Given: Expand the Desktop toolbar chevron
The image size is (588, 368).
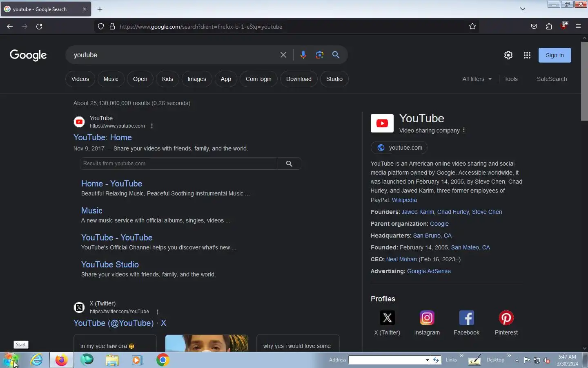Looking at the screenshot, I should pos(509,355).
